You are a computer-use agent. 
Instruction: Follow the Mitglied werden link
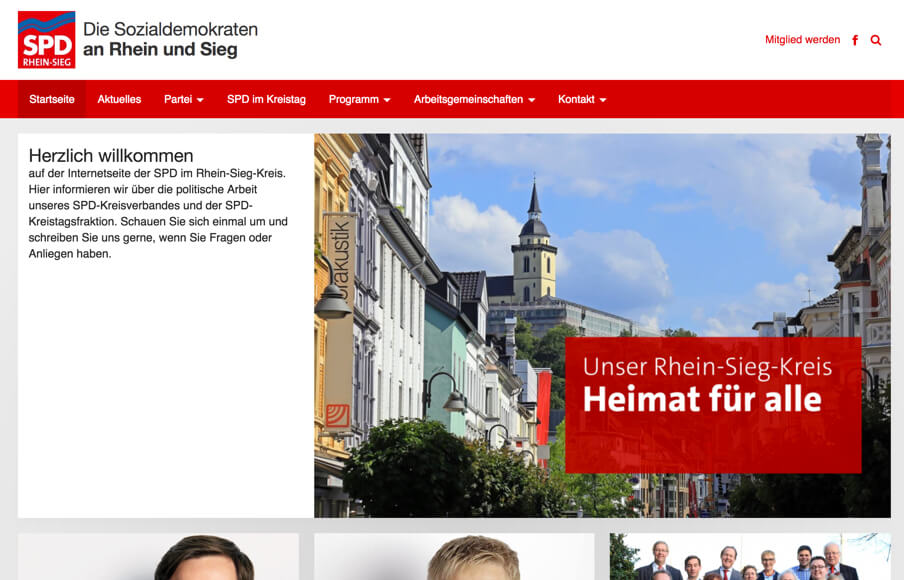point(802,40)
